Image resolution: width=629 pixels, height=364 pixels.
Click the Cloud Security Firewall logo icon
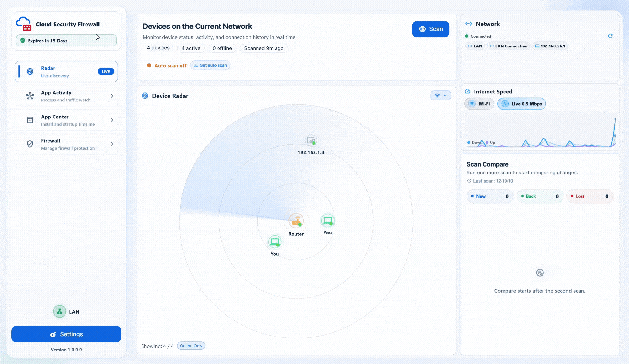click(24, 24)
